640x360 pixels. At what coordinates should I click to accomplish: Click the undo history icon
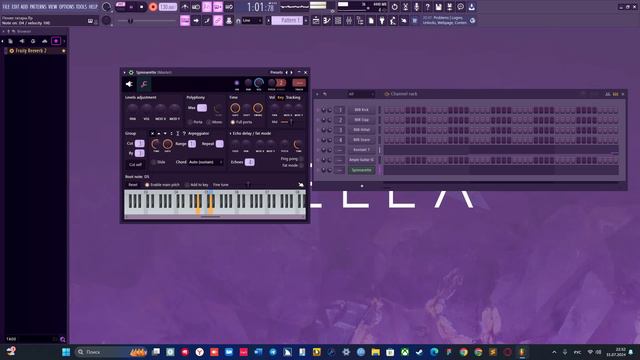[394, 7]
